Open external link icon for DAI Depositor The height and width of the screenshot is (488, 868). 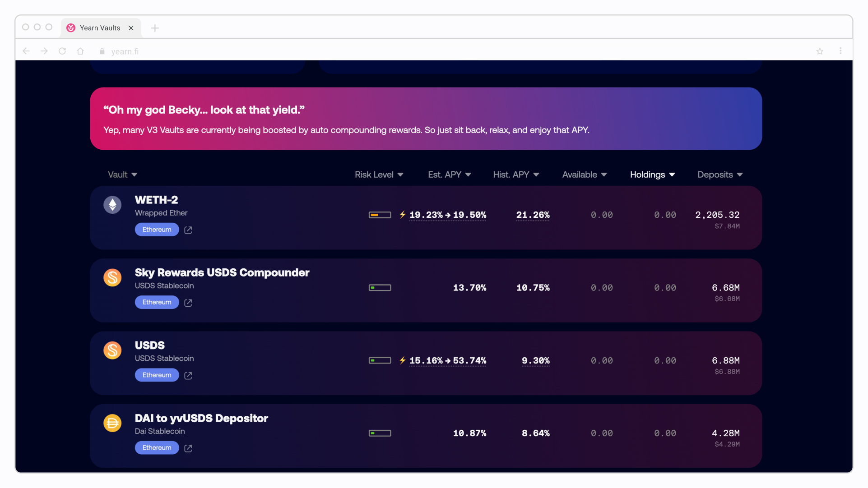coord(188,448)
